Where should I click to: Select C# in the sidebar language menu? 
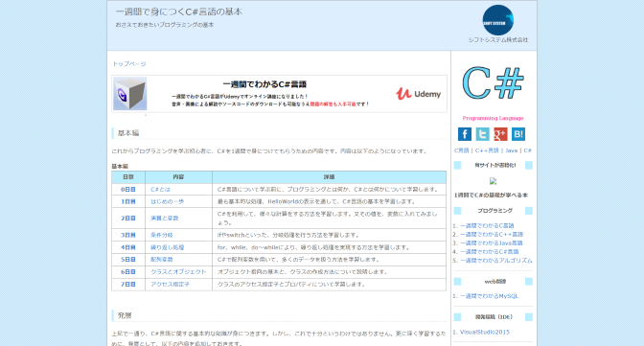527,150
